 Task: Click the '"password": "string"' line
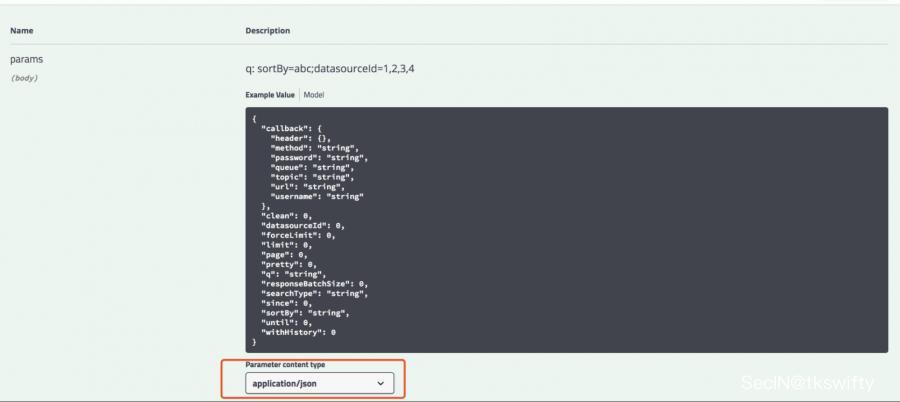pyautogui.click(x=319, y=157)
